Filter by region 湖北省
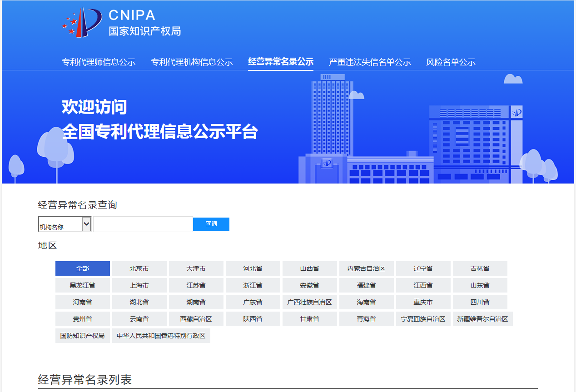Screen dimensions: 576x392 tap(139, 302)
